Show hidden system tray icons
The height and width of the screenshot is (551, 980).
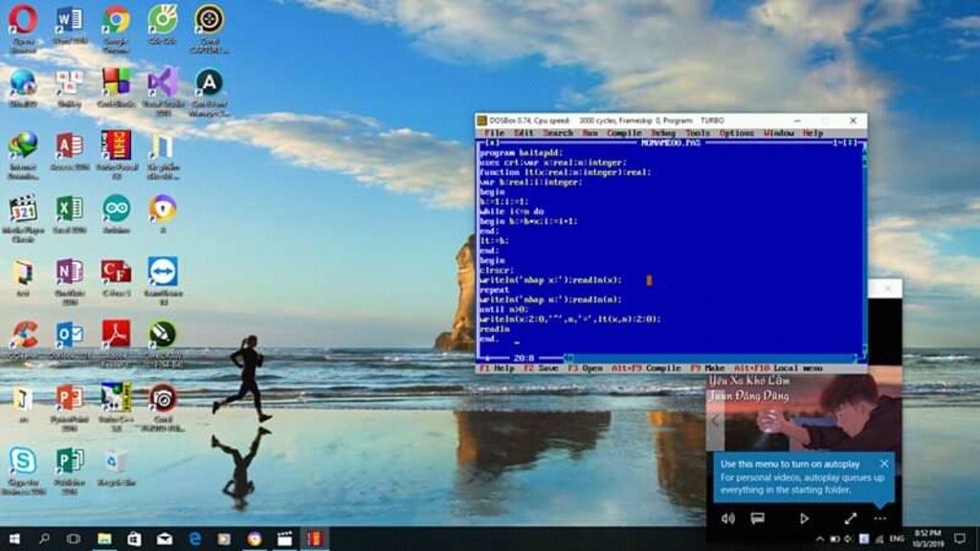click(819, 539)
